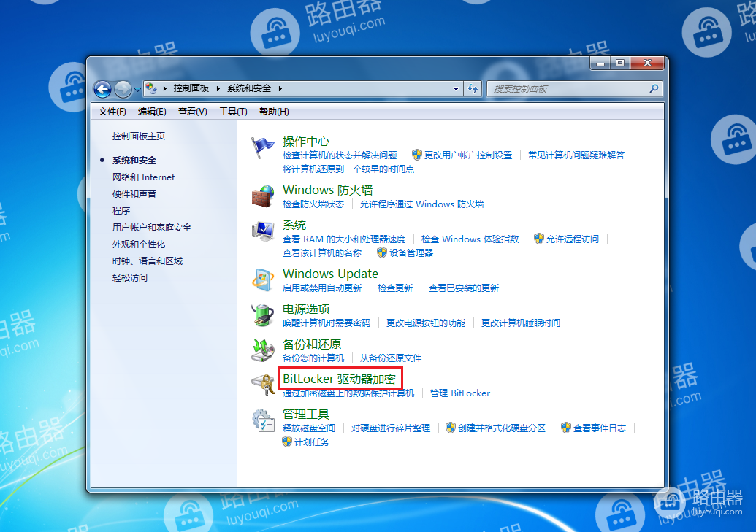The width and height of the screenshot is (756, 532).
Task: Click the Control Panel icon in address bar
Action: click(x=151, y=89)
